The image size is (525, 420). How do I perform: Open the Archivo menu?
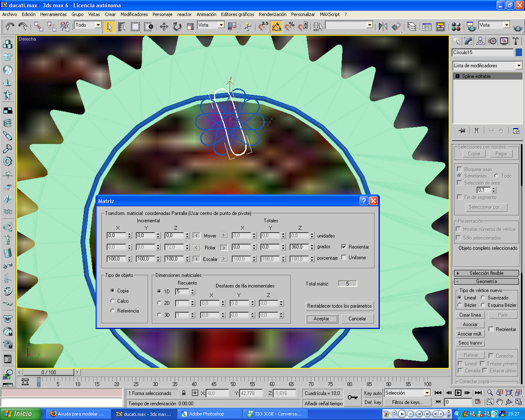(x=10, y=14)
